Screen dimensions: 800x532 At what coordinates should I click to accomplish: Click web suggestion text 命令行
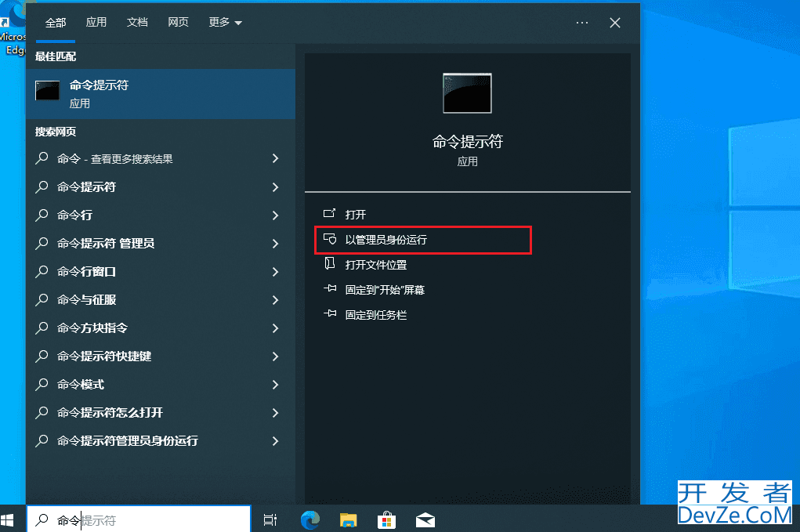coord(74,215)
